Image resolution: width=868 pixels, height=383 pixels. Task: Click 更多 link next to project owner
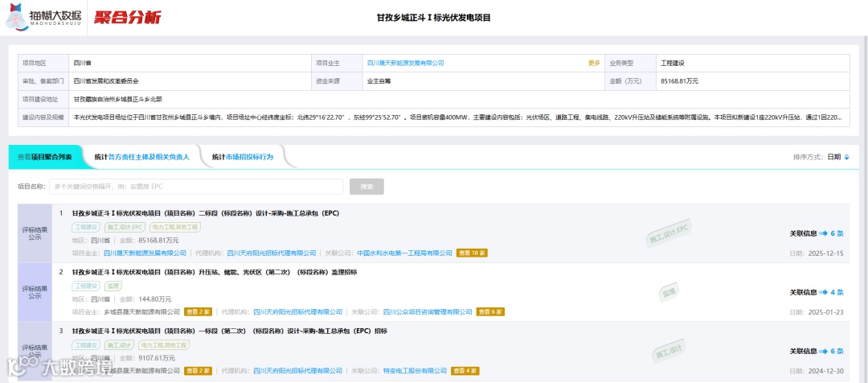coord(594,64)
